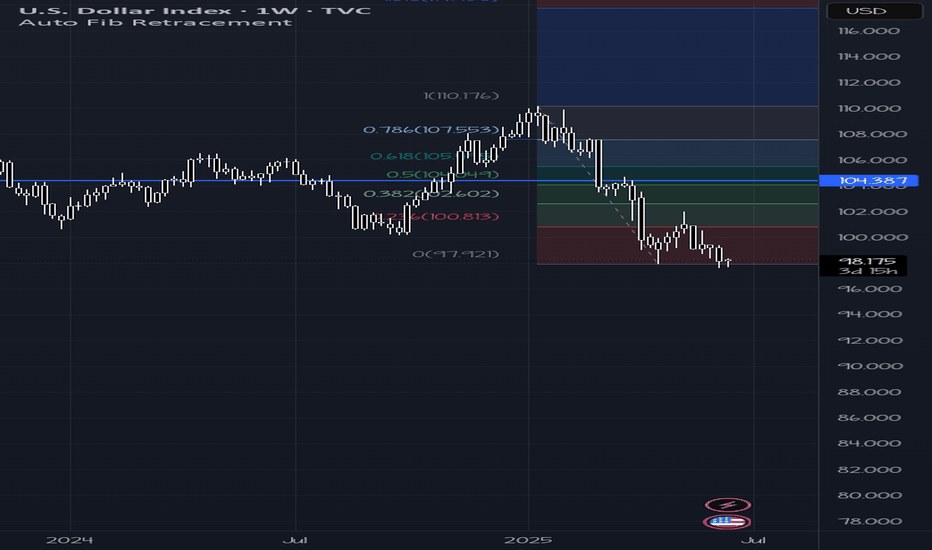Click the 96.000 price axis label
Viewport: 932px width, 550px height.
pyautogui.click(x=870, y=289)
